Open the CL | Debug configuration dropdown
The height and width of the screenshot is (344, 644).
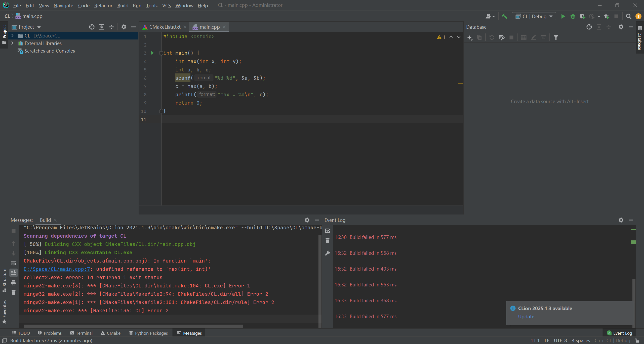534,16
